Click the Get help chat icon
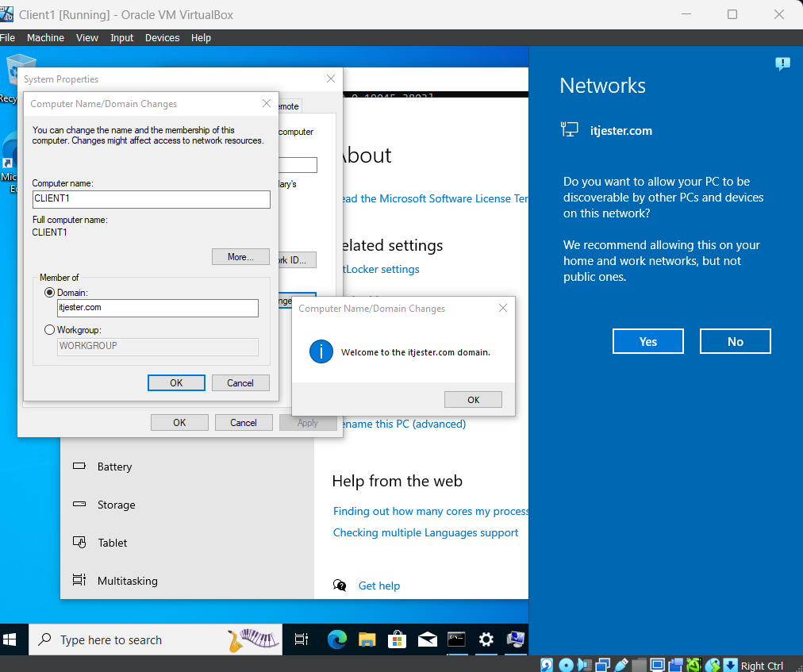 (340, 586)
